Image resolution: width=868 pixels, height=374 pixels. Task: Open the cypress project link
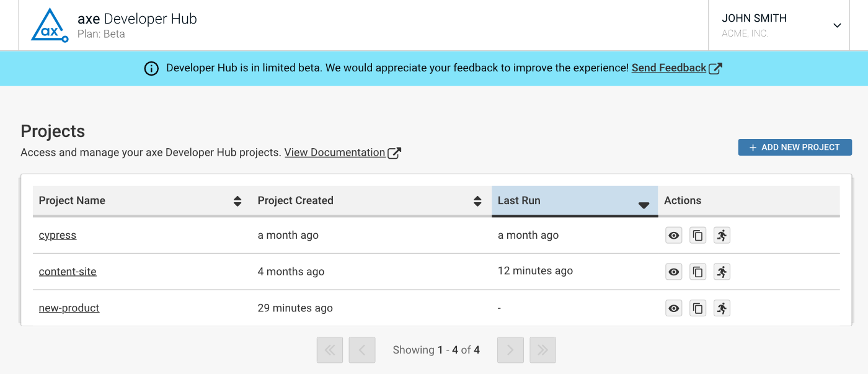[58, 236]
